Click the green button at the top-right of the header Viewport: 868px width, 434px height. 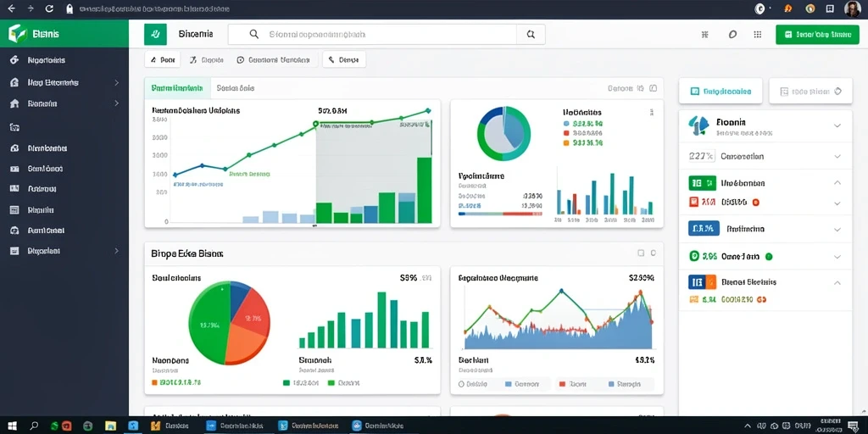click(817, 34)
